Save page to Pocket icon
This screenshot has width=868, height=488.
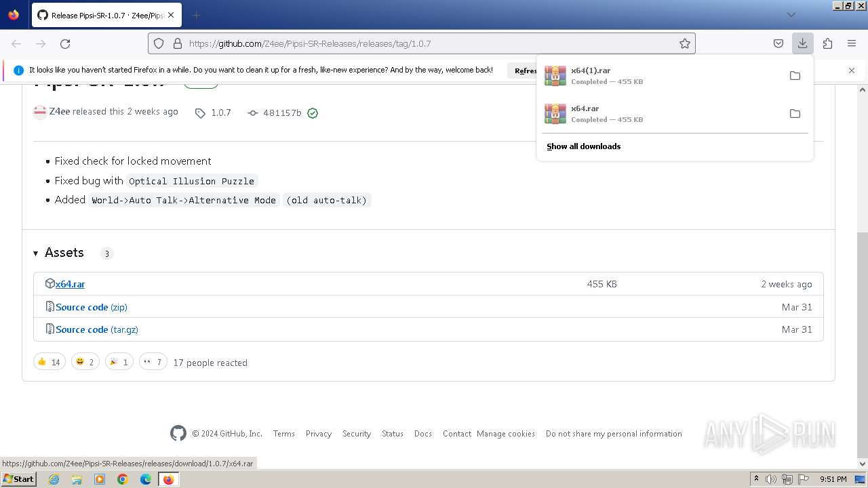(x=778, y=43)
